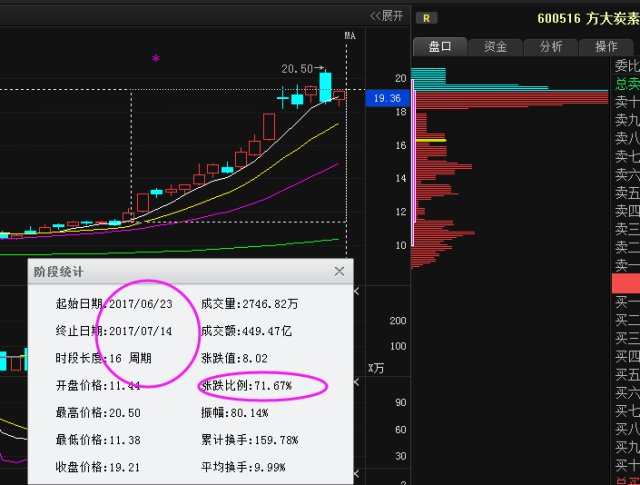Viewport: 640px width, 485px height.
Task: Open the 资金 tab
Action: pos(495,46)
